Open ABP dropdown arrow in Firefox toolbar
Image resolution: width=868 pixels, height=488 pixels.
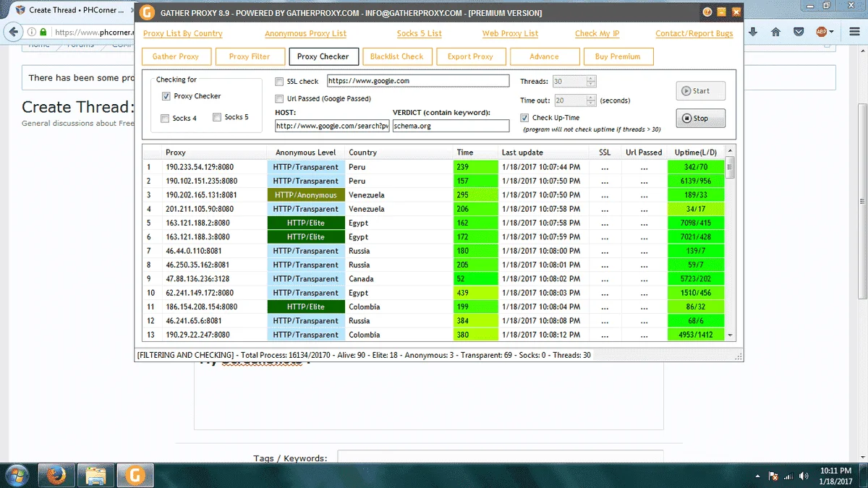tap(832, 32)
